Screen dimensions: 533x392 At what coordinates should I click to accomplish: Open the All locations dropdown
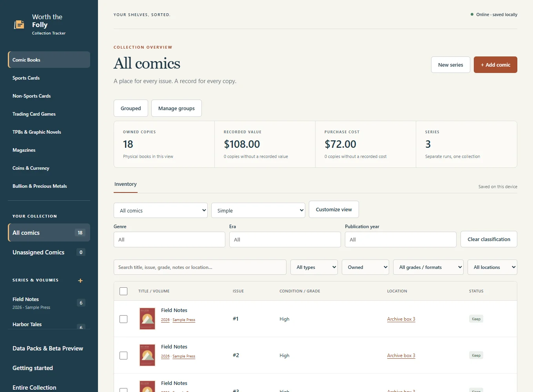(x=493, y=267)
